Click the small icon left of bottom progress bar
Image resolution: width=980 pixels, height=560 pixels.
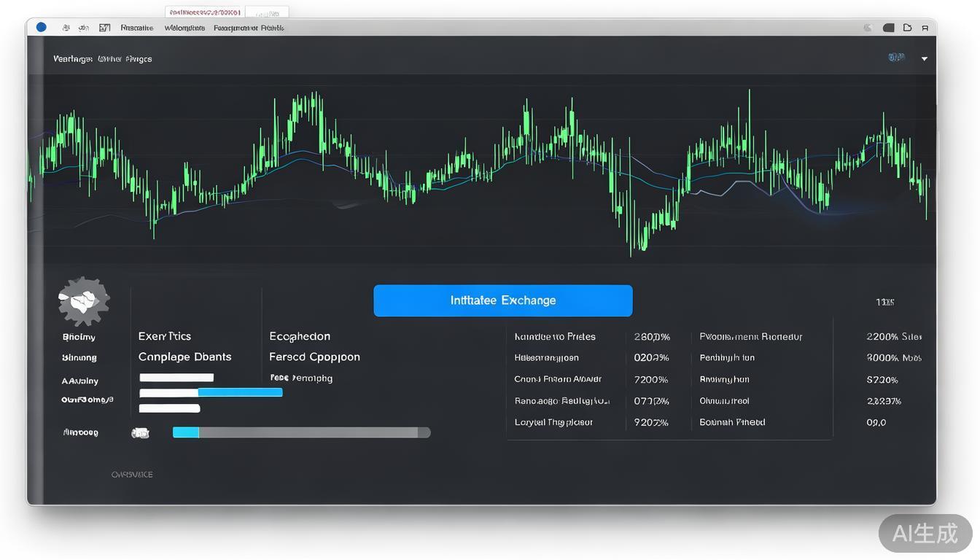pos(140,433)
